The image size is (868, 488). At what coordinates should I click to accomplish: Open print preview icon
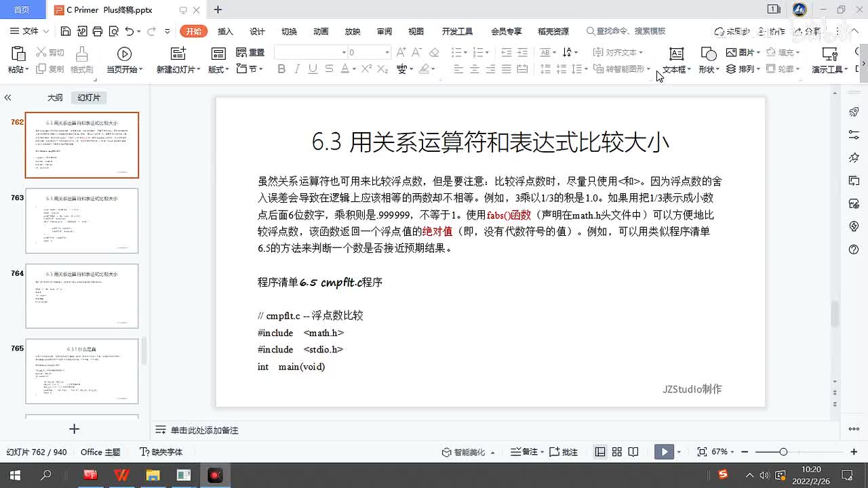point(113,31)
